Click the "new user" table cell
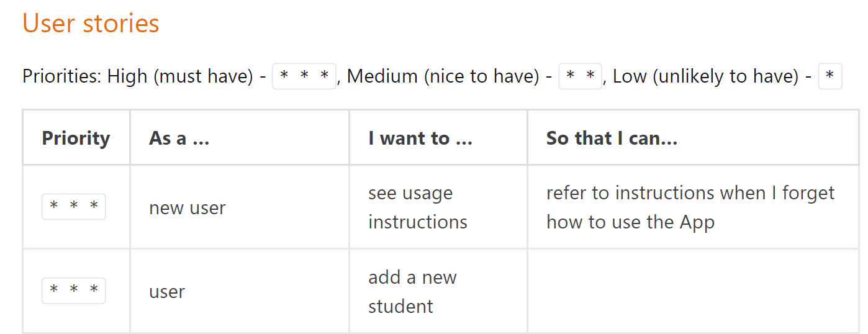868x334 pixels. tap(187, 207)
